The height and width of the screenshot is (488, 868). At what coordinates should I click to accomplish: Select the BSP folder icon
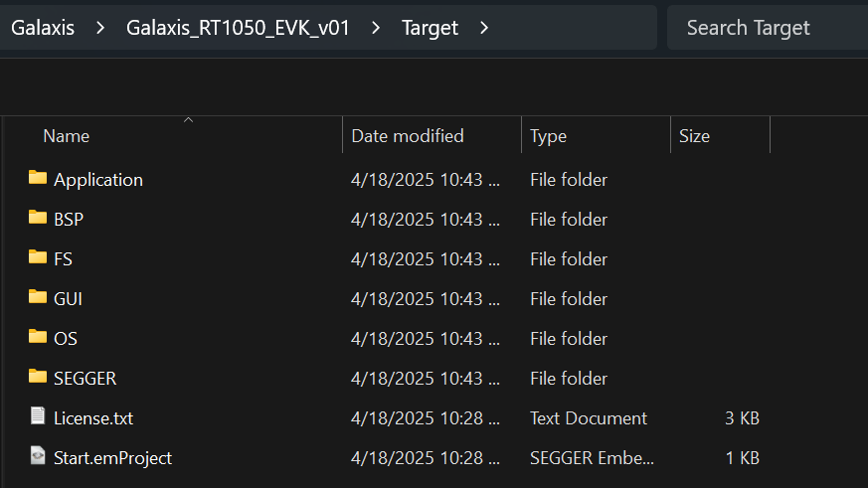click(x=38, y=218)
